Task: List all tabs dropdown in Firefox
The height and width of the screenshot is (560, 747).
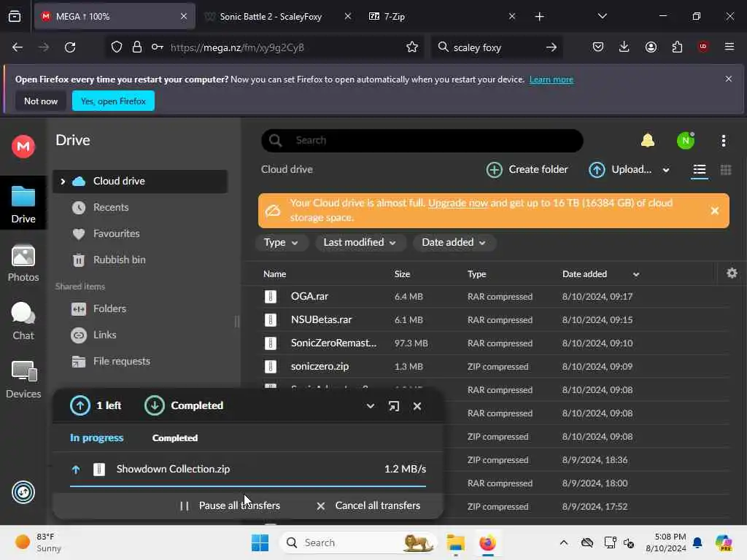Action: 602,16
